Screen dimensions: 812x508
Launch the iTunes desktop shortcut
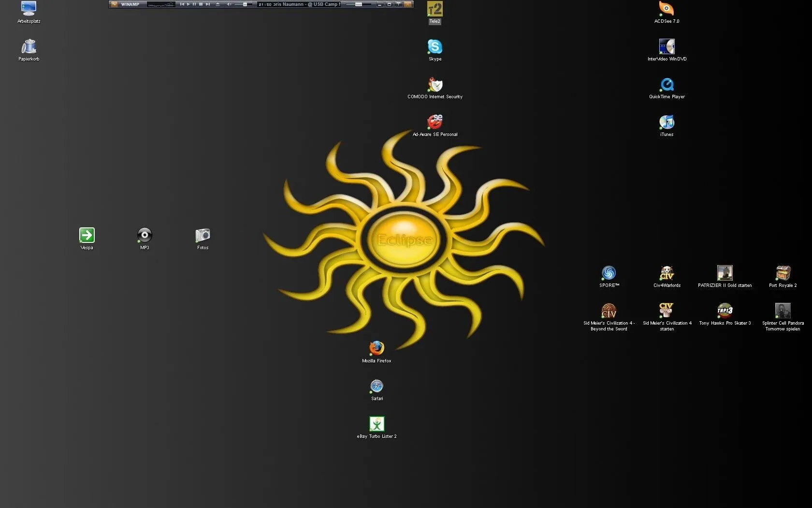667,122
